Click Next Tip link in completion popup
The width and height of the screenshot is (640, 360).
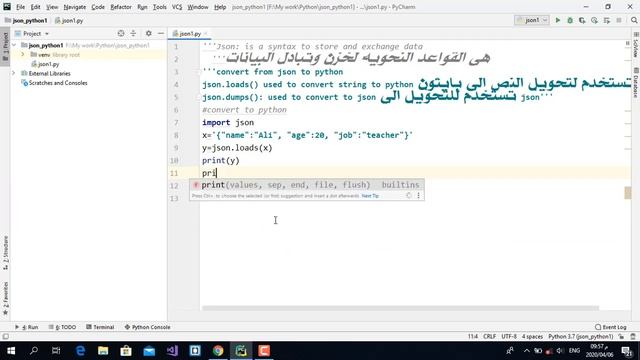[x=370, y=196]
